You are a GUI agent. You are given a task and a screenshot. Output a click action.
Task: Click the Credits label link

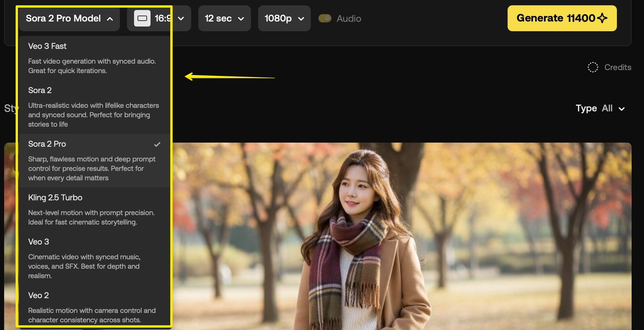[617, 67]
